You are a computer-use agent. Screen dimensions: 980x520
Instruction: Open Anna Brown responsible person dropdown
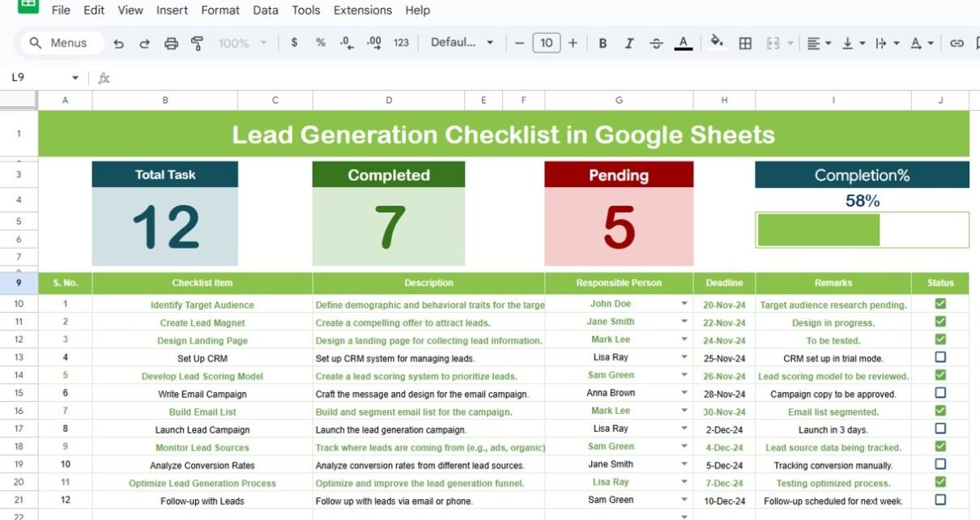tap(684, 393)
